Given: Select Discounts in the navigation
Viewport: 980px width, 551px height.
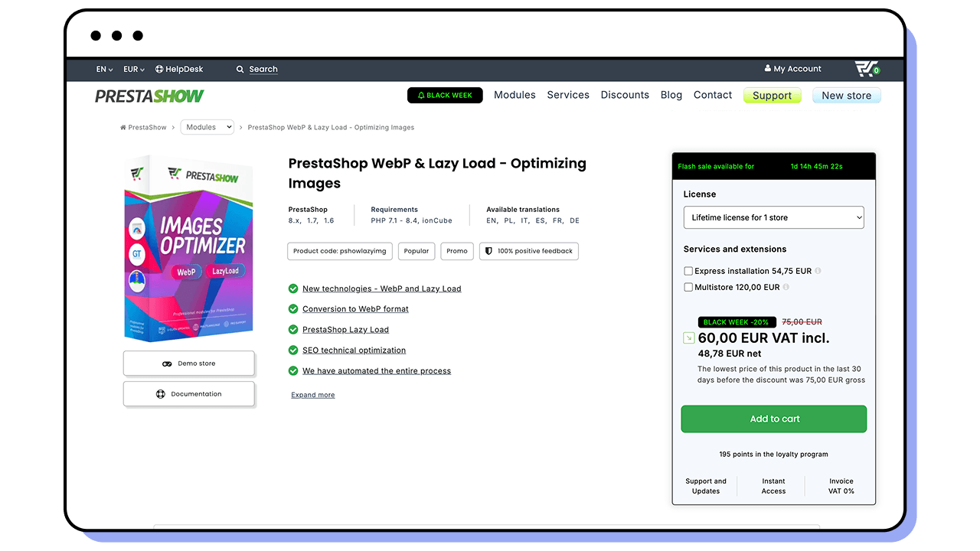Looking at the screenshot, I should point(625,95).
